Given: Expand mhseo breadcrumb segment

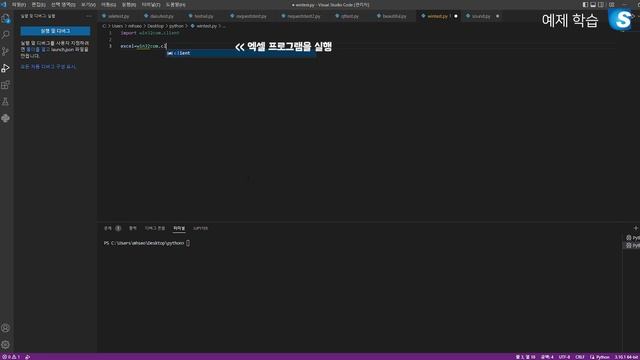Looking at the screenshot, I should (x=135, y=26).
